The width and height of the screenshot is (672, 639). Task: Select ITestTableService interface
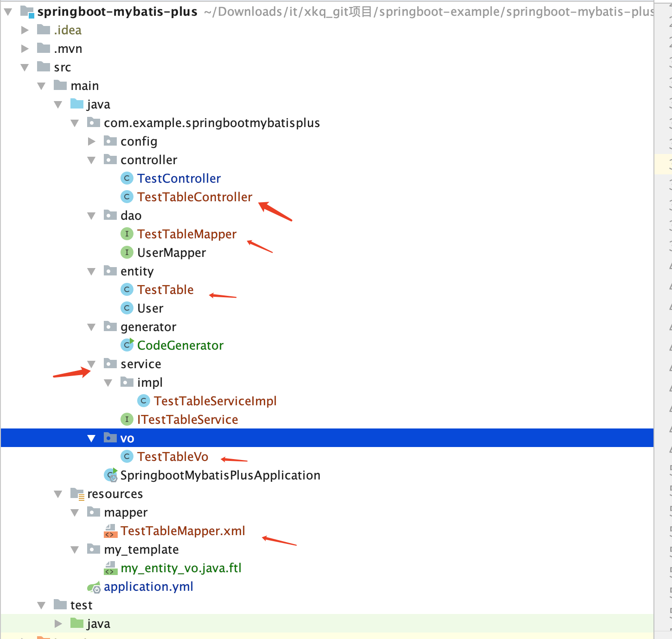pyautogui.click(x=188, y=420)
